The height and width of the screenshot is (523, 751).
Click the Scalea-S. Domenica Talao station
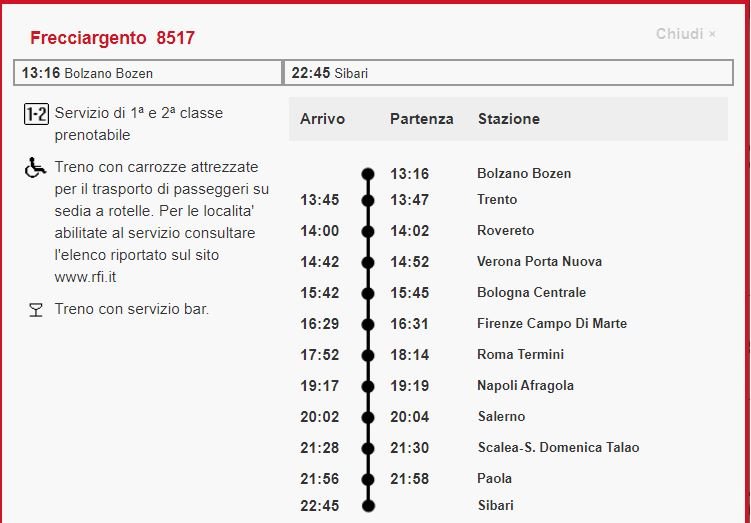pos(558,448)
